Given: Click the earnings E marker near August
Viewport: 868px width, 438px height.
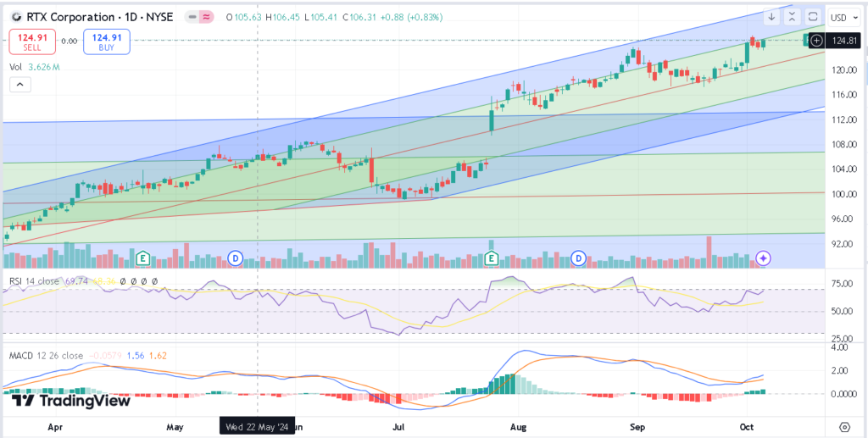Looking at the screenshot, I should [x=491, y=258].
